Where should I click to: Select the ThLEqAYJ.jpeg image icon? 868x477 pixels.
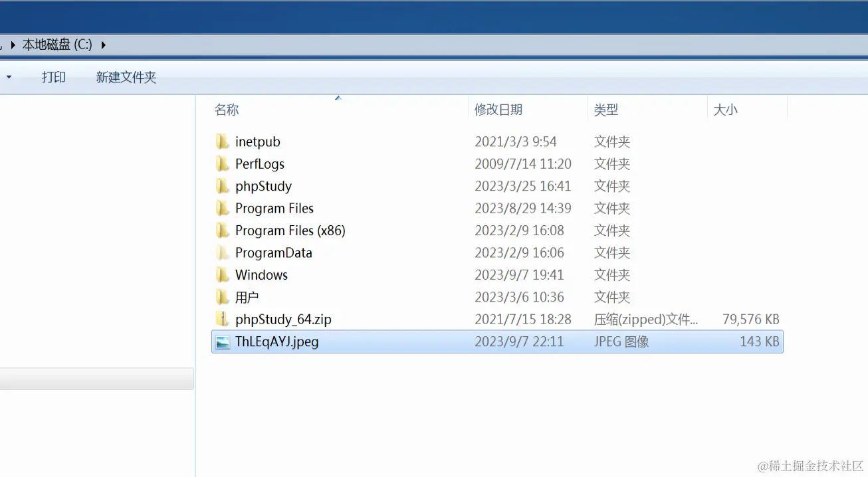(223, 341)
